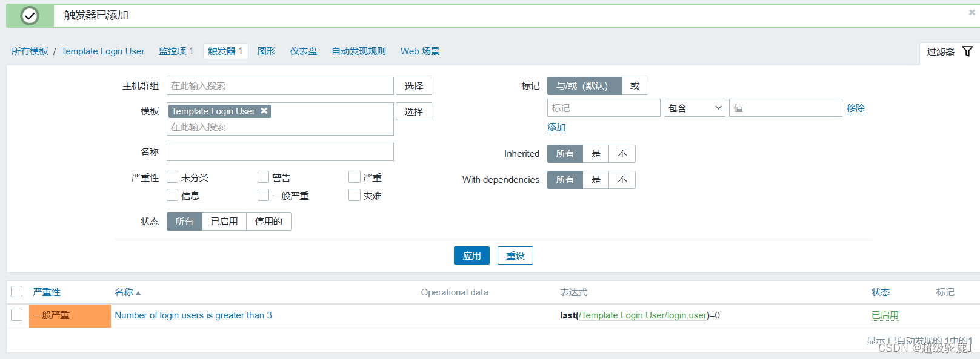Select 与/或 (默认) tag mode
The height and width of the screenshot is (359, 980).
(584, 86)
